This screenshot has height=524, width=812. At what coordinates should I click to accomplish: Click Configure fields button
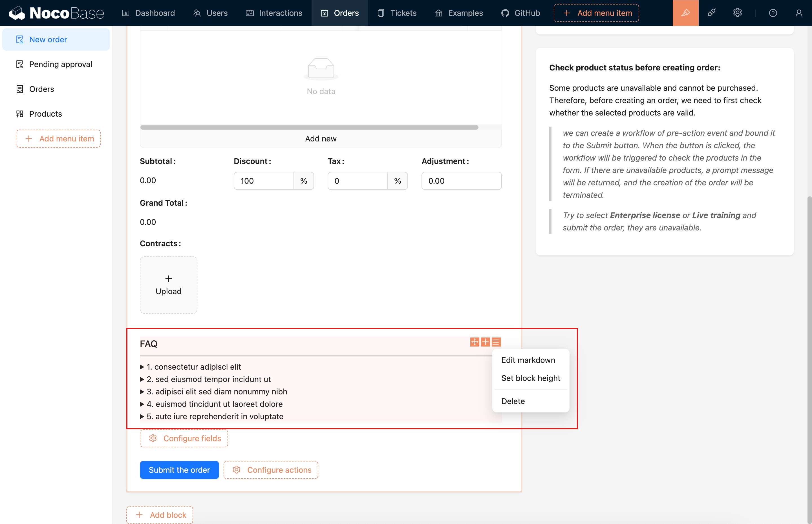click(x=184, y=438)
